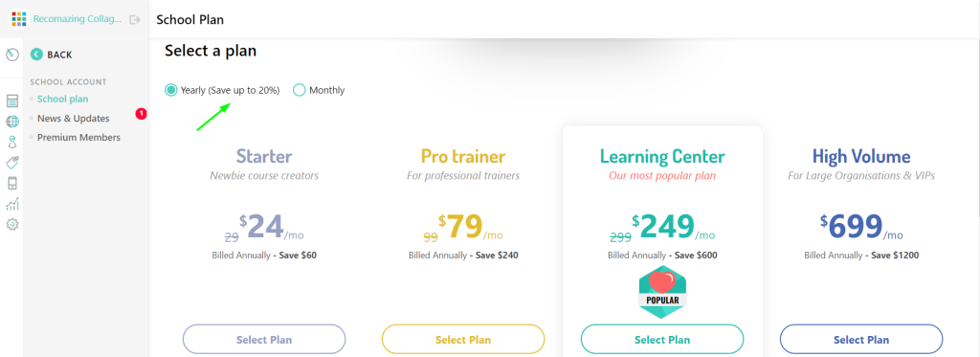Click the colorful school logo icon
The image size is (980, 357).
click(19, 19)
